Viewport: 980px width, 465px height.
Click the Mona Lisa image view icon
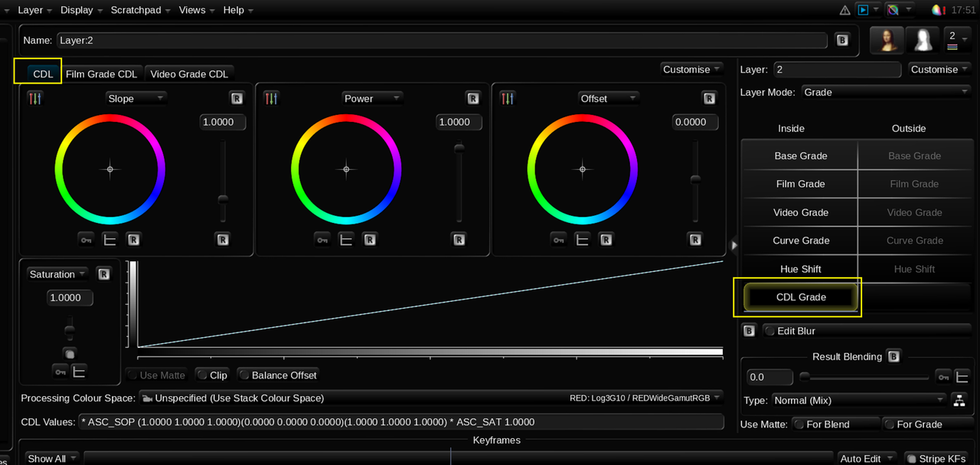click(x=887, y=40)
